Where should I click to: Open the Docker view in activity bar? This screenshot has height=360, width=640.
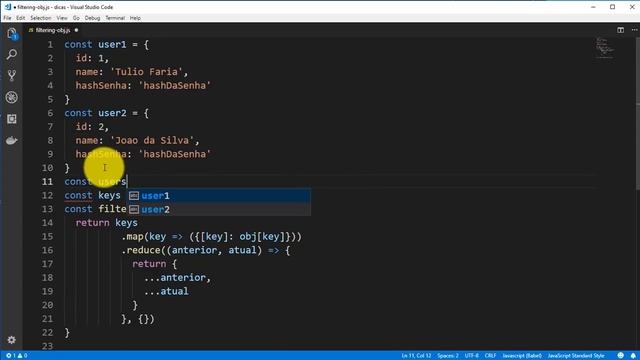coord(11,140)
